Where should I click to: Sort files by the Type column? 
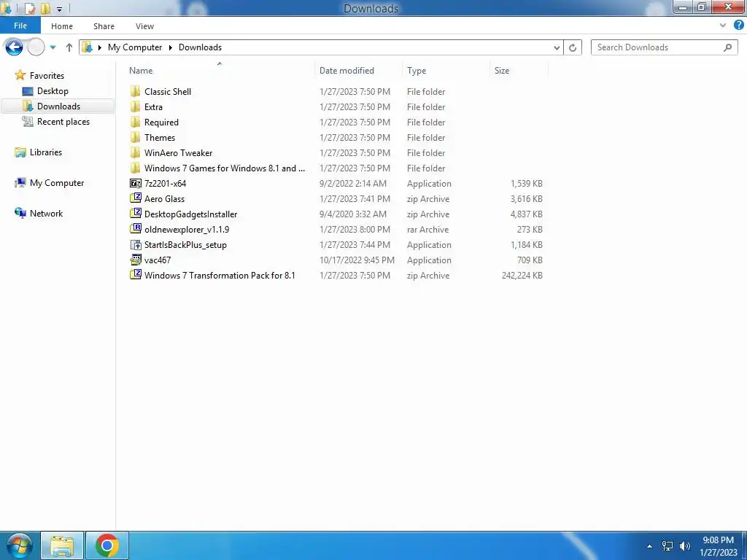point(417,71)
